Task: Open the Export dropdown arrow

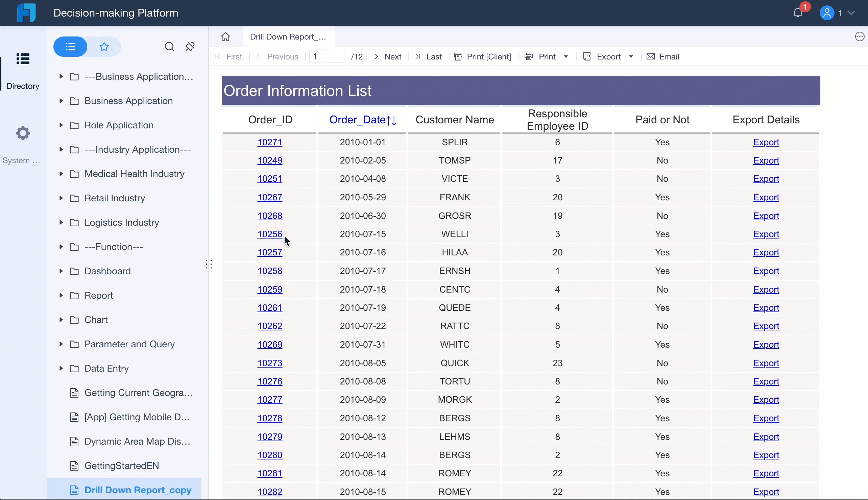Action: [x=631, y=57]
